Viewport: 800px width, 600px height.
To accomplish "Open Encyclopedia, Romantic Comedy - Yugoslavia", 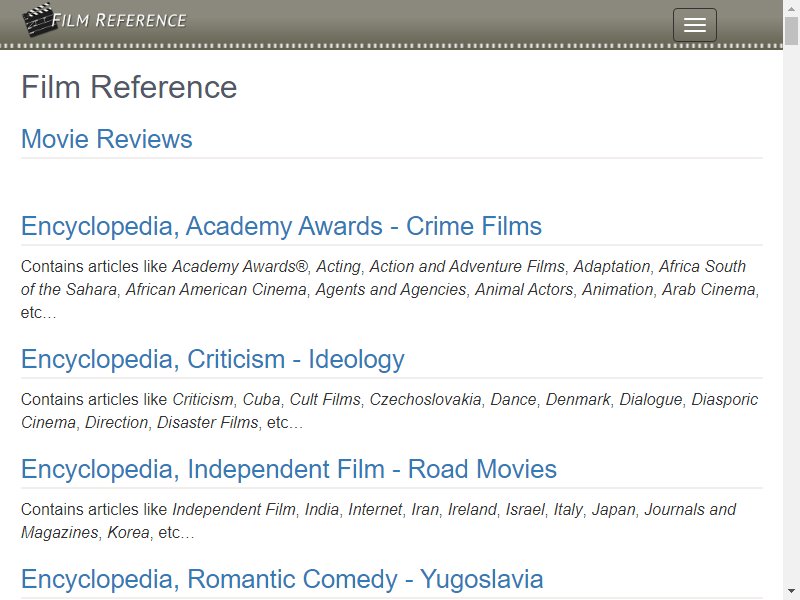I will (282, 579).
